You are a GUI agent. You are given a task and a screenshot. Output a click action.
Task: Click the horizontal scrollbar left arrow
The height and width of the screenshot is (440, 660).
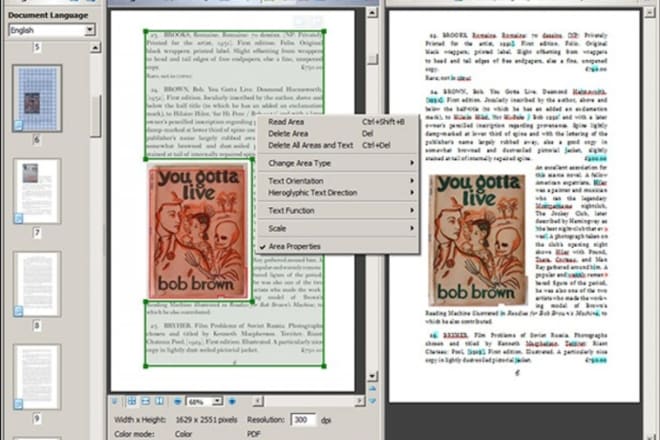pos(258,401)
